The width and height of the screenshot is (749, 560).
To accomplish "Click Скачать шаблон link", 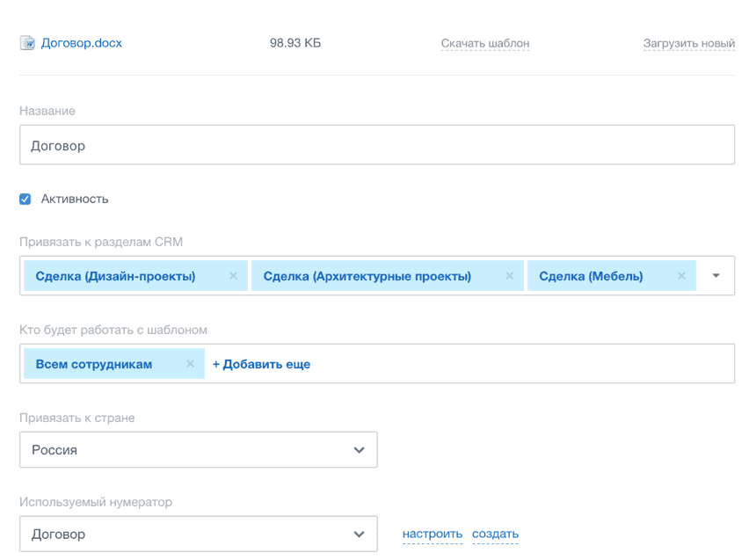I will point(484,43).
